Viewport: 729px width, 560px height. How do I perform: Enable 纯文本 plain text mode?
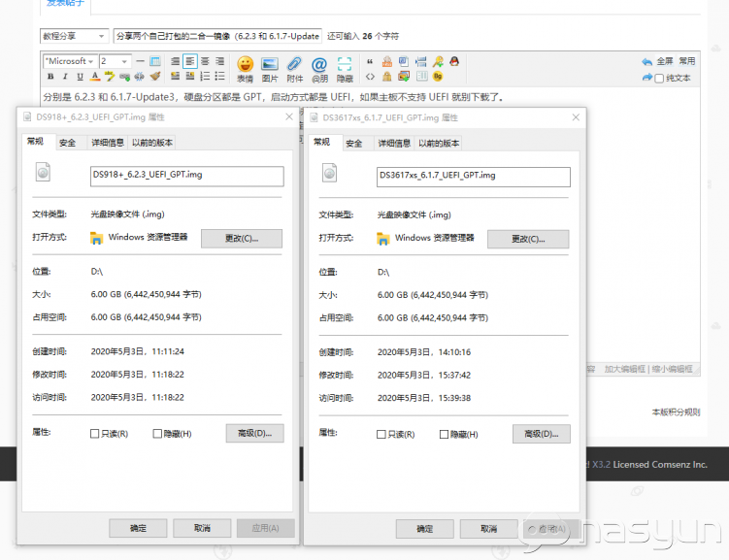coord(659,79)
